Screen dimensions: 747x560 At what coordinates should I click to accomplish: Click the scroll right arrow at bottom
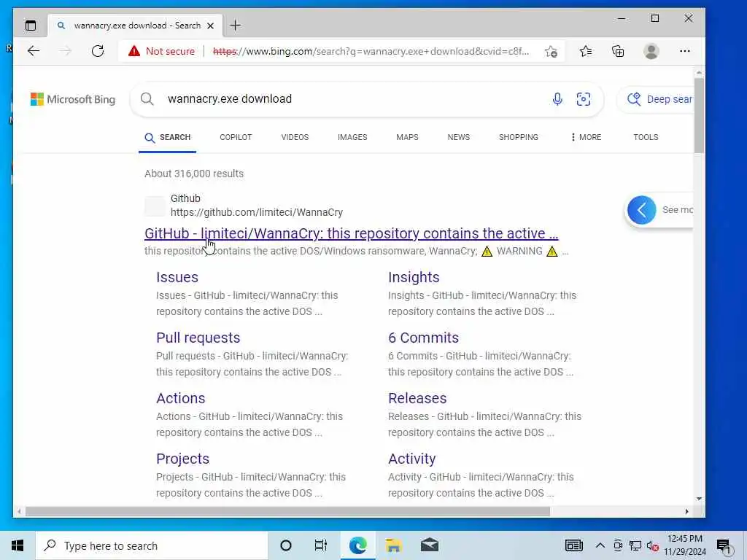686,511
